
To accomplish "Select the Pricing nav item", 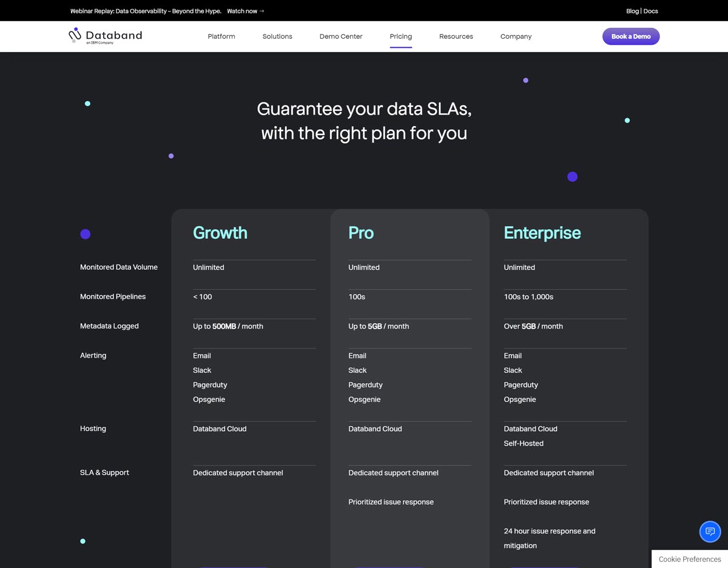I will click(x=400, y=36).
